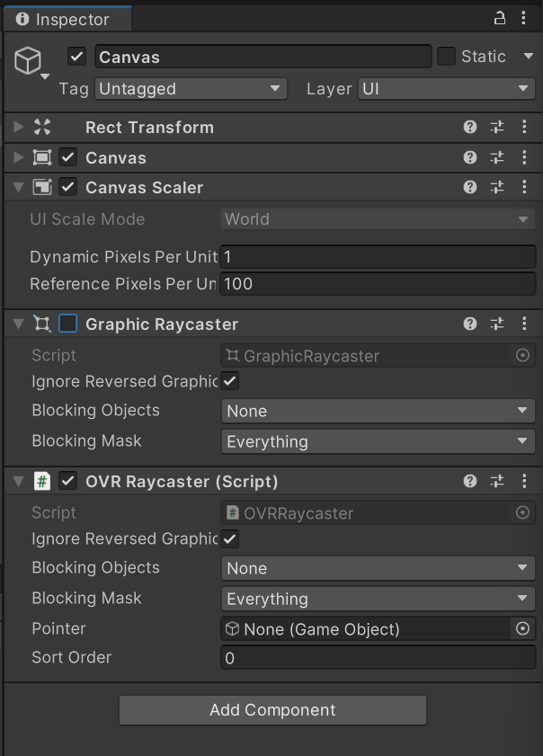
Task: Click the Add Component button
Action: (x=271, y=710)
